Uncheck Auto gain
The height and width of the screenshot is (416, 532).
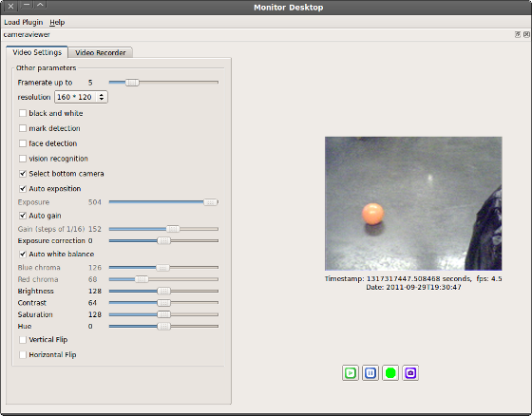pyautogui.click(x=23, y=216)
